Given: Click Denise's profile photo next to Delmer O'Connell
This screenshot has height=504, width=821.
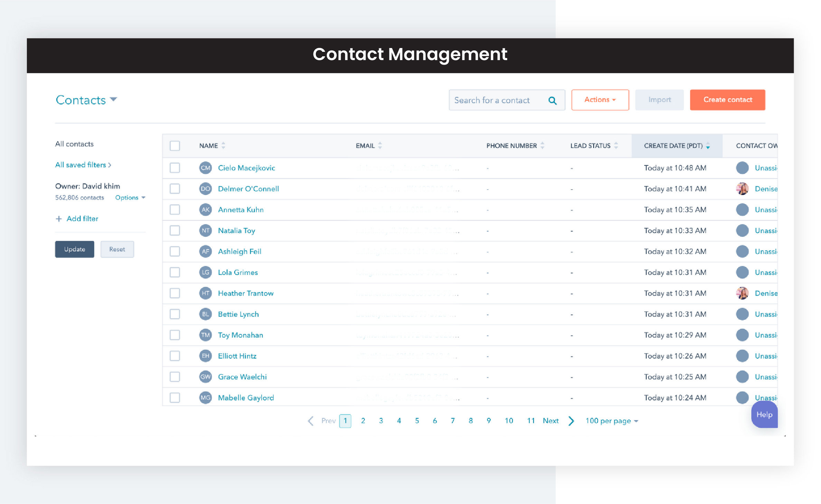Looking at the screenshot, I should [742, 189].
